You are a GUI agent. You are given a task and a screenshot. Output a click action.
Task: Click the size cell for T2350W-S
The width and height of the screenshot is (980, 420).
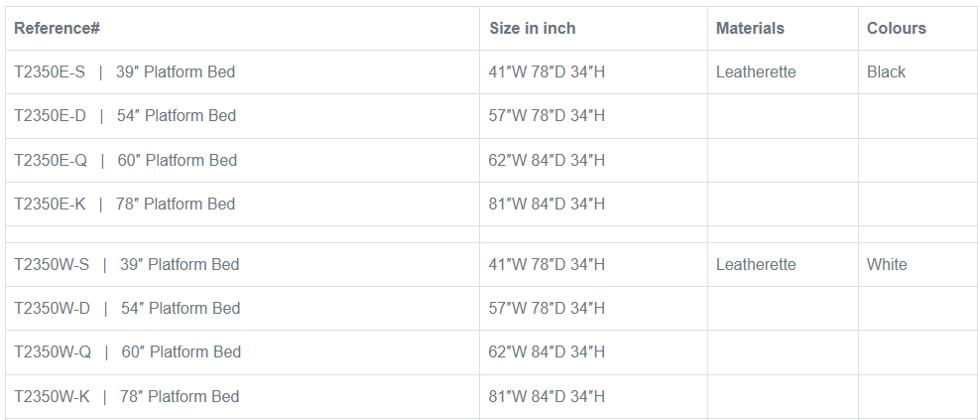[547, 264]
